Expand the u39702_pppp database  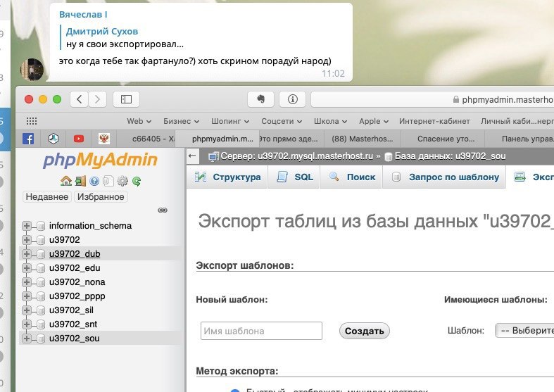tap(27, 296)
